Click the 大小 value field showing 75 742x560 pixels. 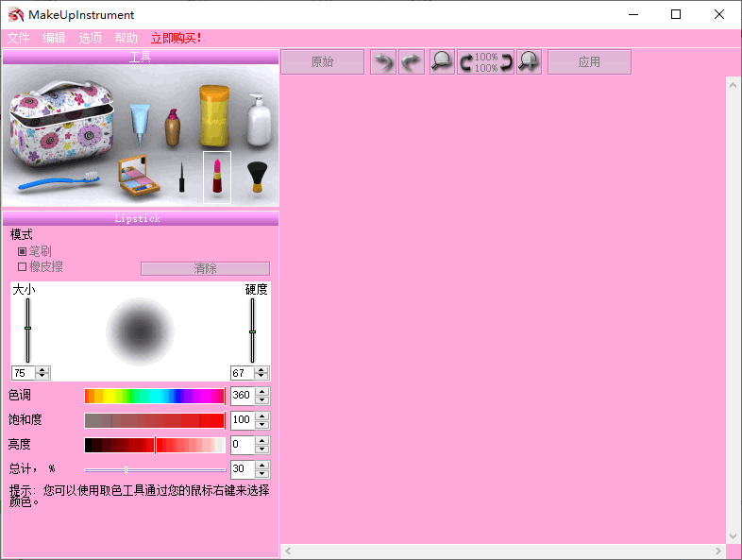[24, 373]
